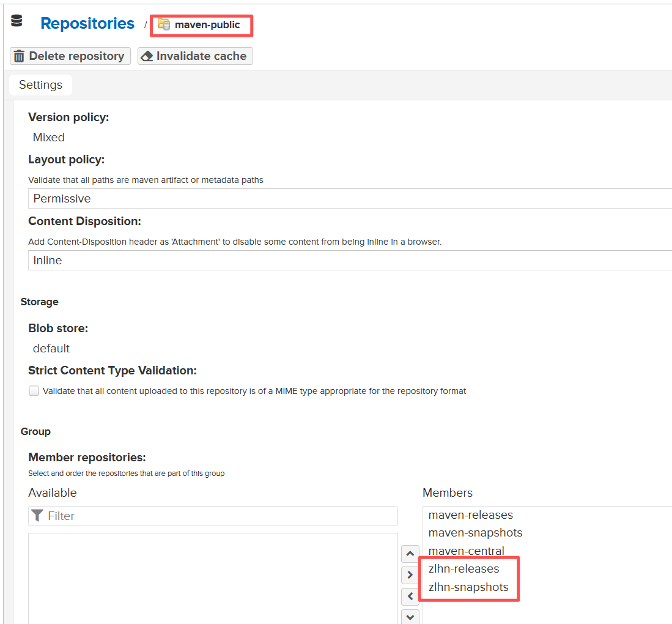Remove member using the left-arrow button
The image size is (672, 624).
coord(410,596)
